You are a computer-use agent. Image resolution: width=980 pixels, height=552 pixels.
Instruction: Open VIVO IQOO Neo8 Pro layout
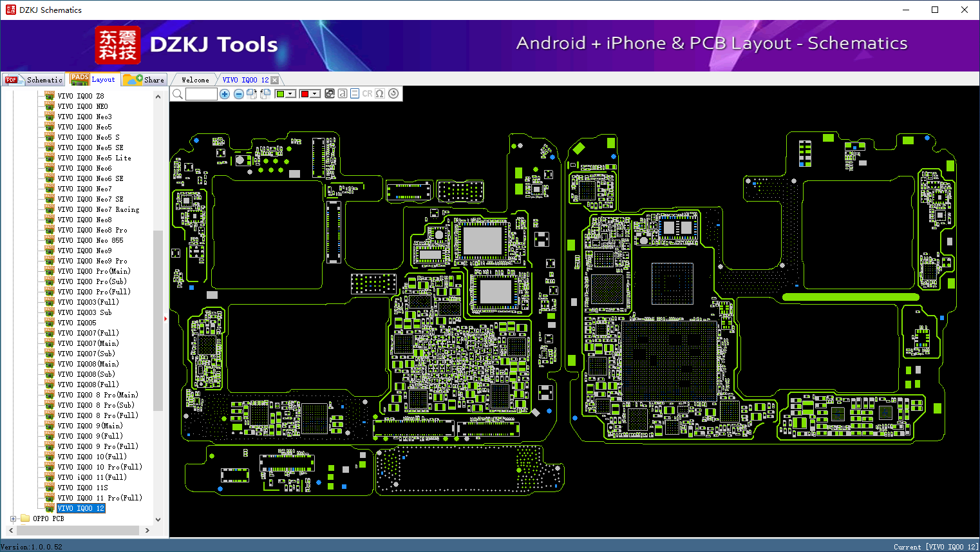click(x=92, y=230)
